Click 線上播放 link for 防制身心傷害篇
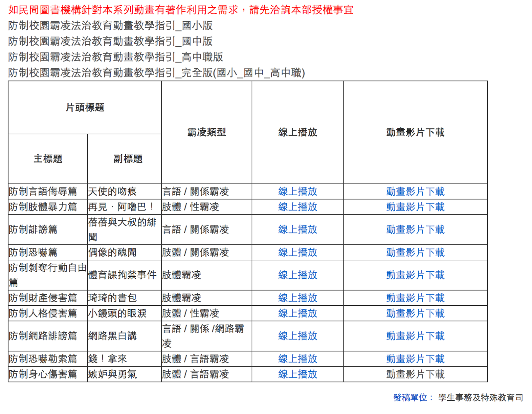The height and width of the screenshot is (414, 532). point(298,374)
